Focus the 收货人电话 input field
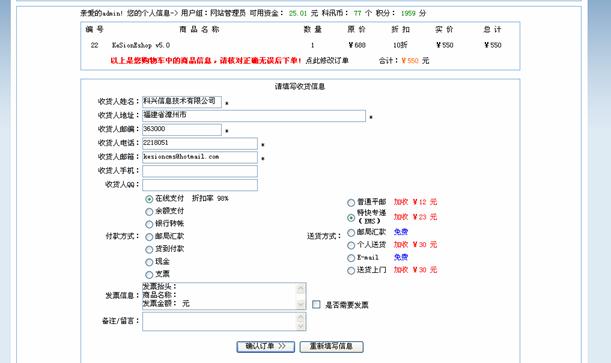Image resolution: width=611 pixels, height=363 pixels. (200, 143)
